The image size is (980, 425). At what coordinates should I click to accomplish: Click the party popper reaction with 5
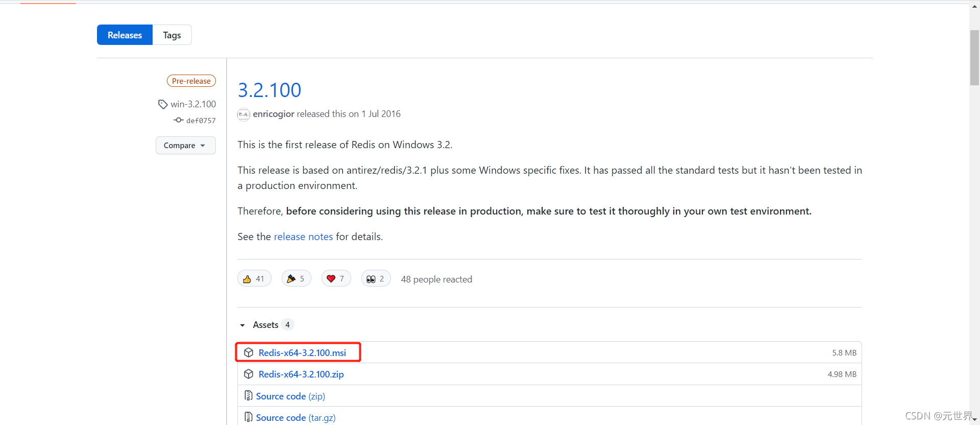(x=296, y=278)
